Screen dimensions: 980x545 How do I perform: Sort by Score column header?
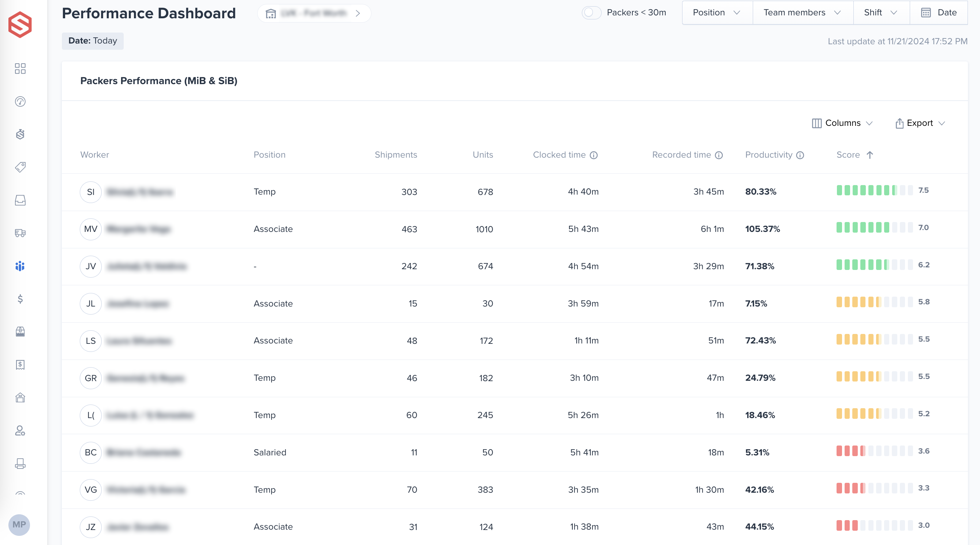tap(848, 155)
